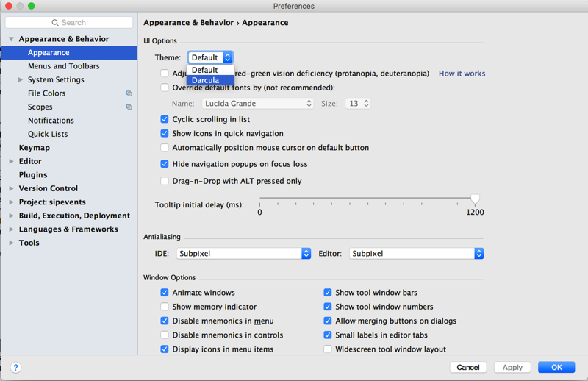
Task: Disable Animate windows checkbox
Action: coord(165,293)
